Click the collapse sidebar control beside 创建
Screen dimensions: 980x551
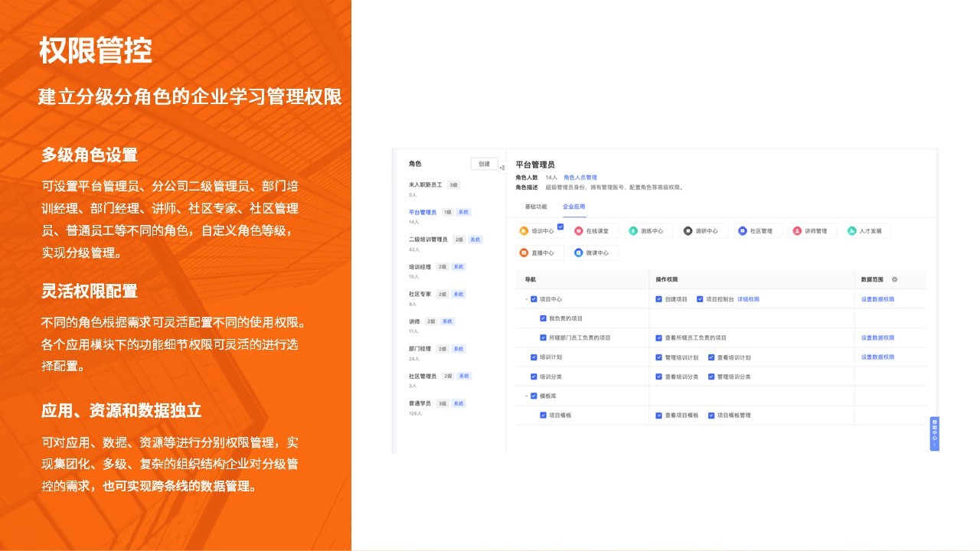click(x=501, y=166)
